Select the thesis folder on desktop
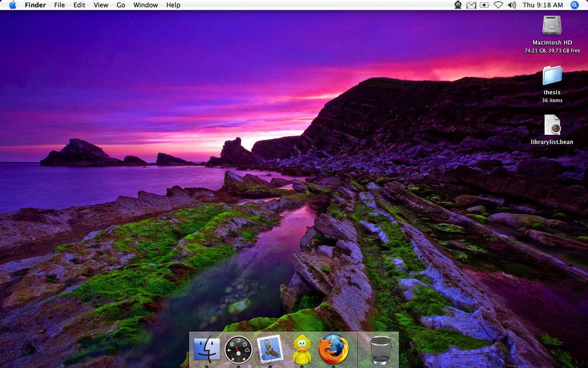The width and height of the screenshot is (588, 368). coord(552,75)
